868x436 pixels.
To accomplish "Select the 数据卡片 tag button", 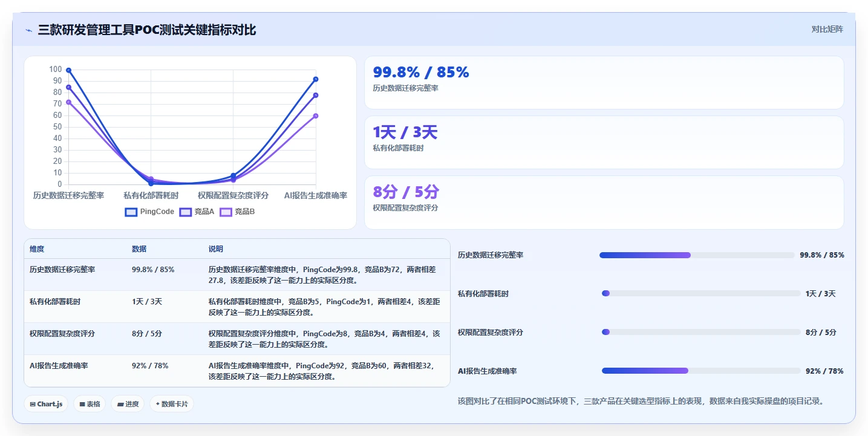I will tap(172, 404).
